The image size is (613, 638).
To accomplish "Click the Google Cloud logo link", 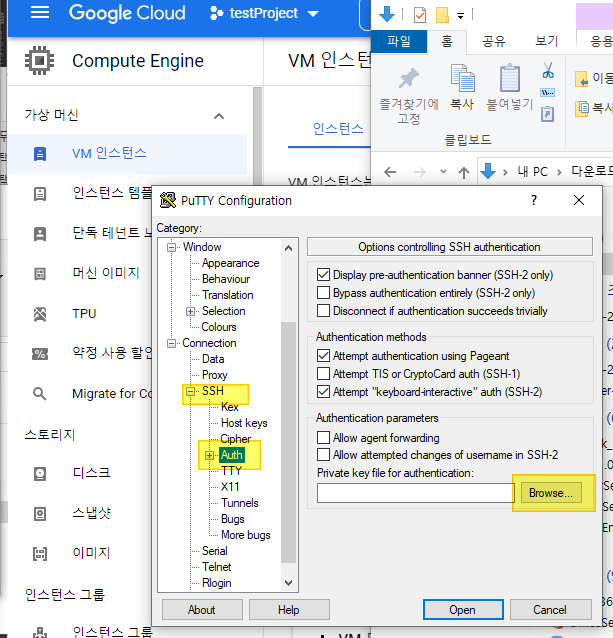I will 127,13.
